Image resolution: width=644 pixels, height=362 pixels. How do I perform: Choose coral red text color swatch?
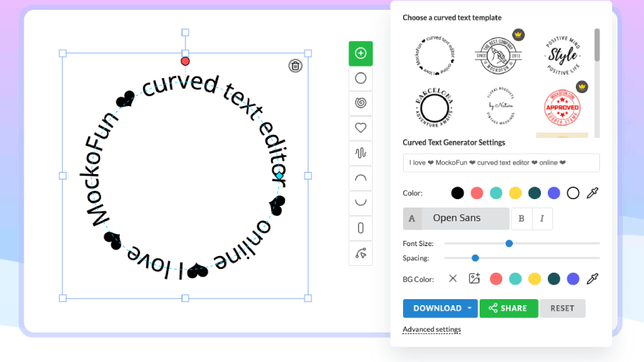coord(477,193)
